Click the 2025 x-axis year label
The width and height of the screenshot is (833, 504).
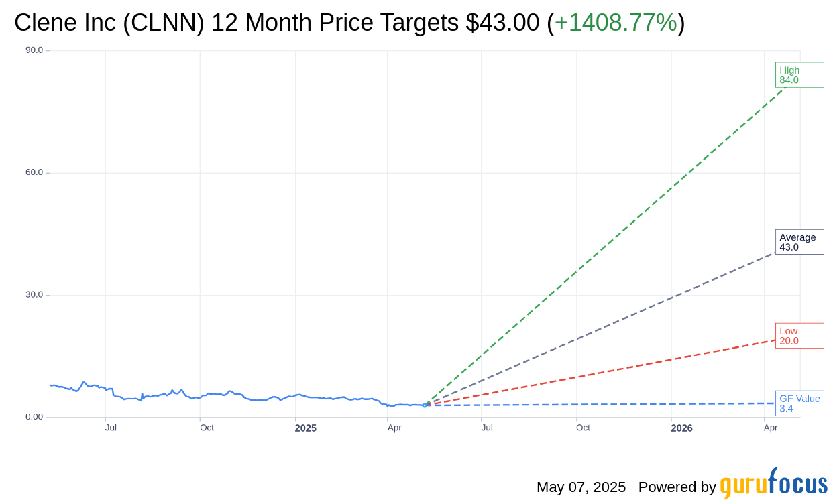click(306, 428)
